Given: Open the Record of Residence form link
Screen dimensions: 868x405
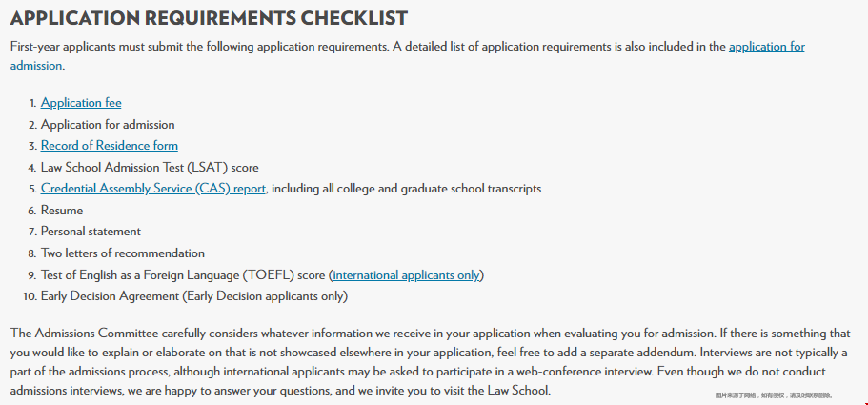Looking at the screenshot, I should point(109,146).
